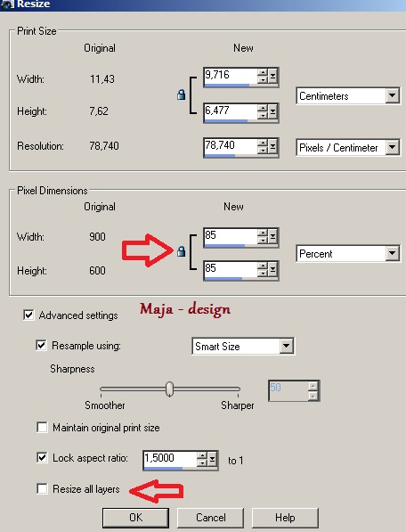Increase print width with spinner up arrow
Viewport: 406px width, 532px height.
point(262,72)
